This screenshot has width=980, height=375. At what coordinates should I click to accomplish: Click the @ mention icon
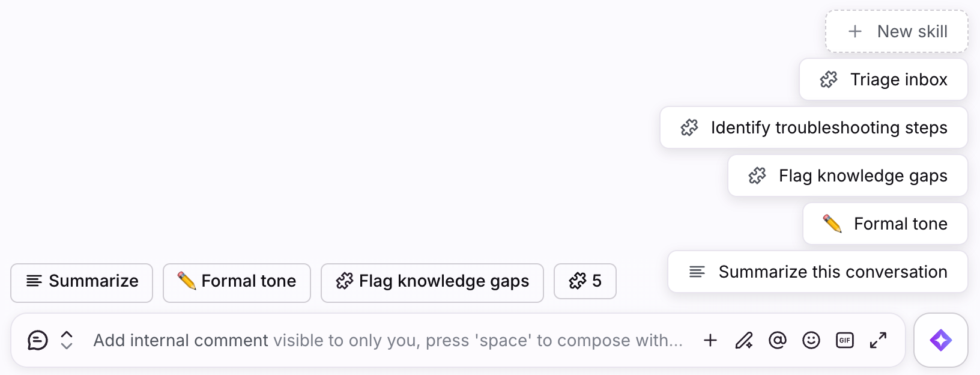point(778,340)
